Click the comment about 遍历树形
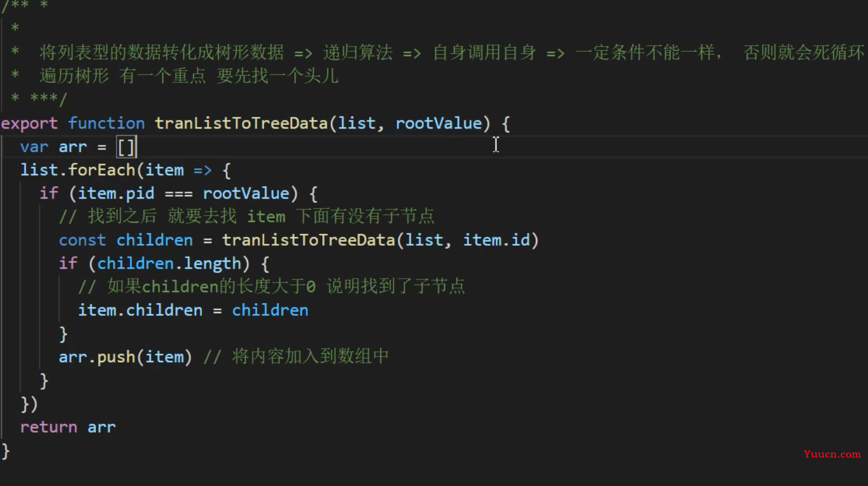868x486 pixels. click(189, 76)
